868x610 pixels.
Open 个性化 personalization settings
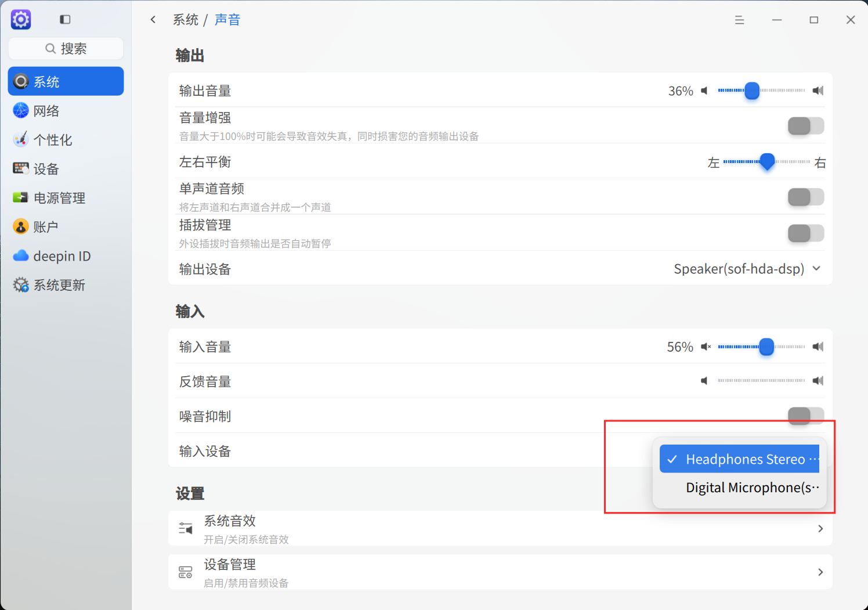point(66,139)
